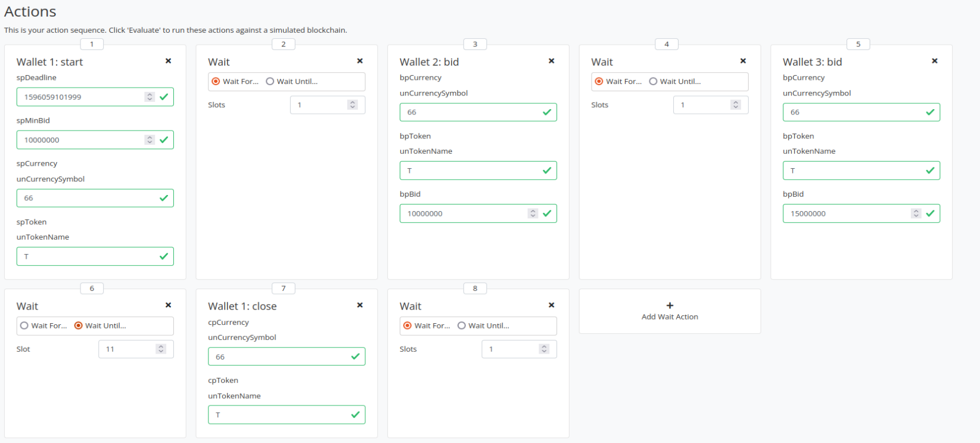Click the Add Wait Action label
Viewport: 980px width, 443px height.
click(670, 317)
